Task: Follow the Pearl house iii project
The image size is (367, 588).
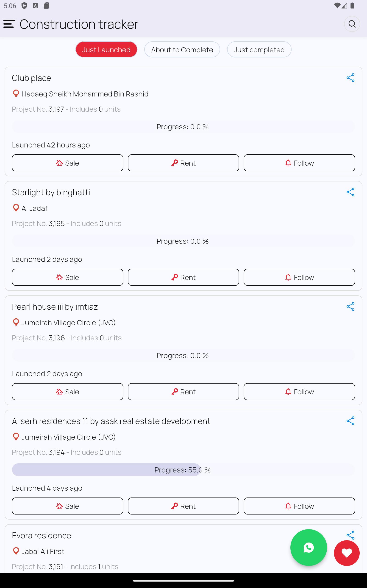Action: 299,392
